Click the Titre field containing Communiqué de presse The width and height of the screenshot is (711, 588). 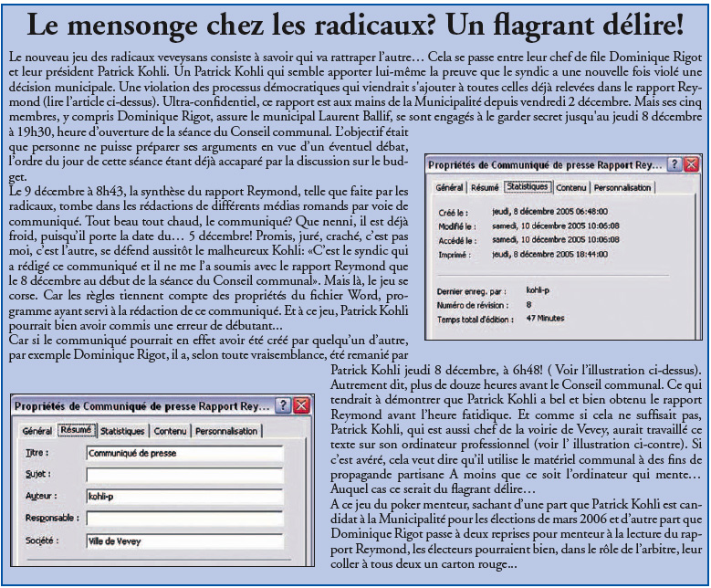184,453
